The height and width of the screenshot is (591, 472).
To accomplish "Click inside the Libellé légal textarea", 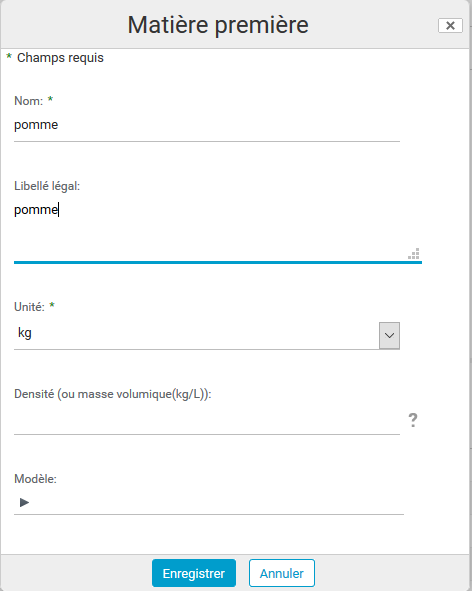I will coord(218,230).
